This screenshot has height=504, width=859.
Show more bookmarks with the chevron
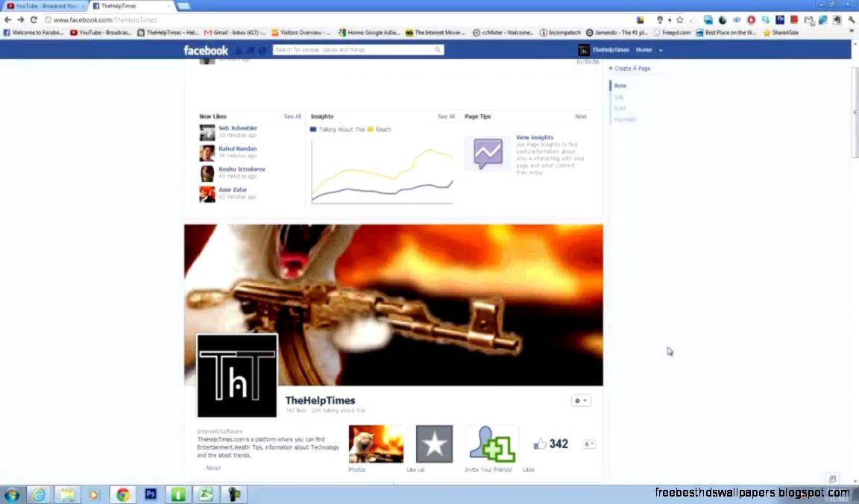[852, 32]
